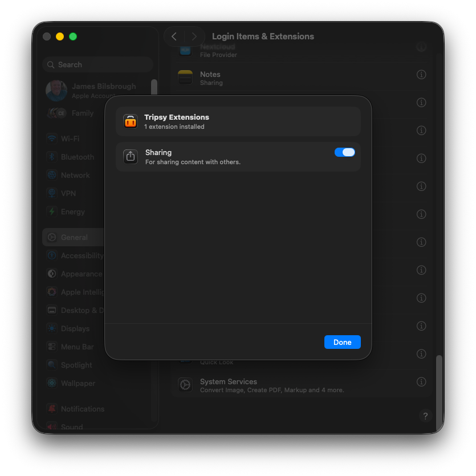476x476 pixels.
Task: Click the System Services row text
Action: click(x=272, y=385)
